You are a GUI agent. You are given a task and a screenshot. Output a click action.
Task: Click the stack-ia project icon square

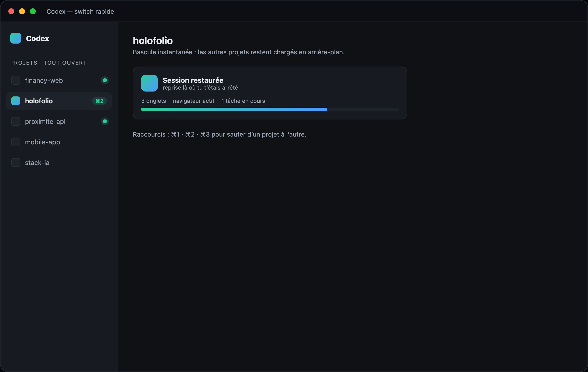(x=16, y=163)
